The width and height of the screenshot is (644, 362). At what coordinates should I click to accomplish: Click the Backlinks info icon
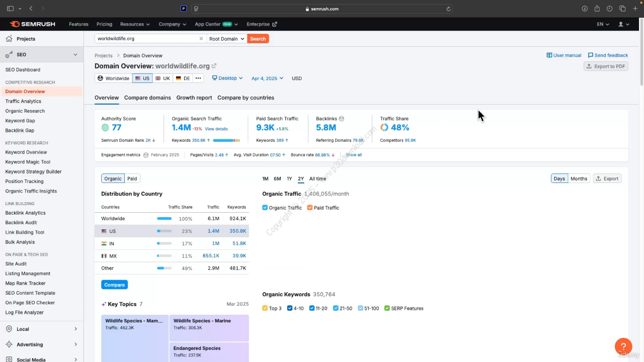coord(341,119)
